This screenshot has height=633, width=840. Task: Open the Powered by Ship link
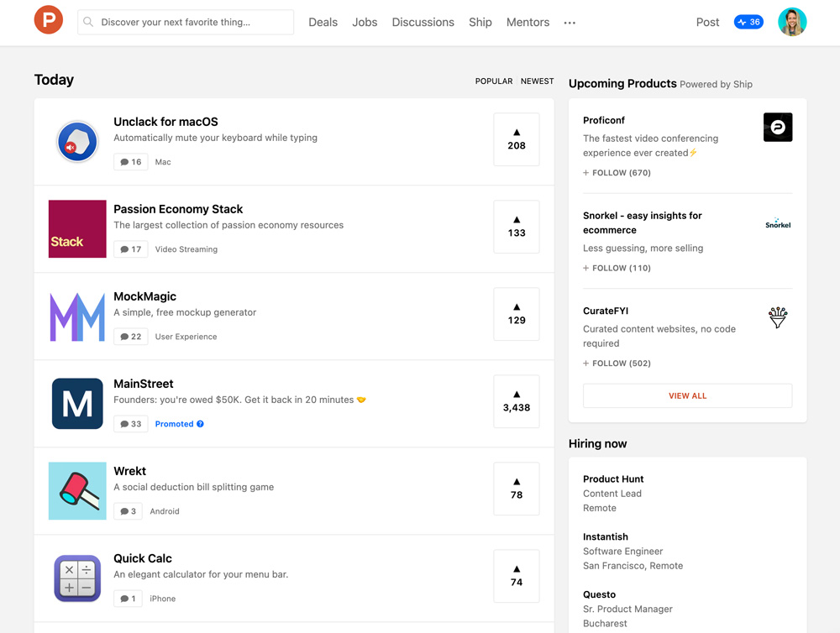click(716, 84)
